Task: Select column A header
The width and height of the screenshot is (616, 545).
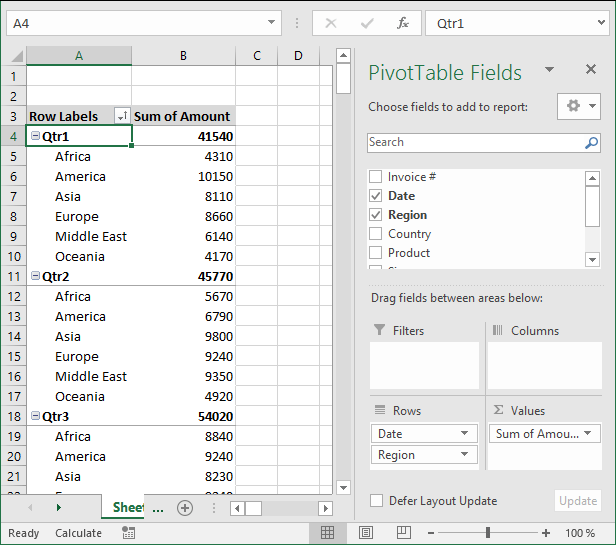Action: pos(79,56)
